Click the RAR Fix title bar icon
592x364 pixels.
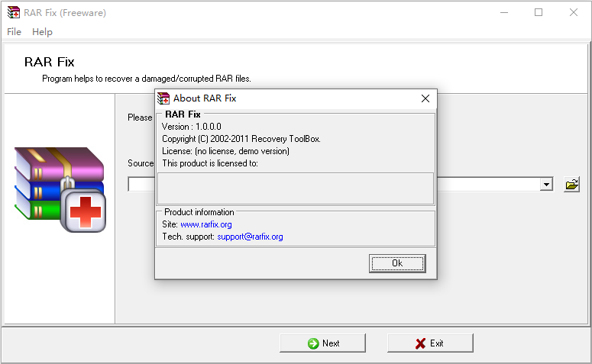(13, 12)
